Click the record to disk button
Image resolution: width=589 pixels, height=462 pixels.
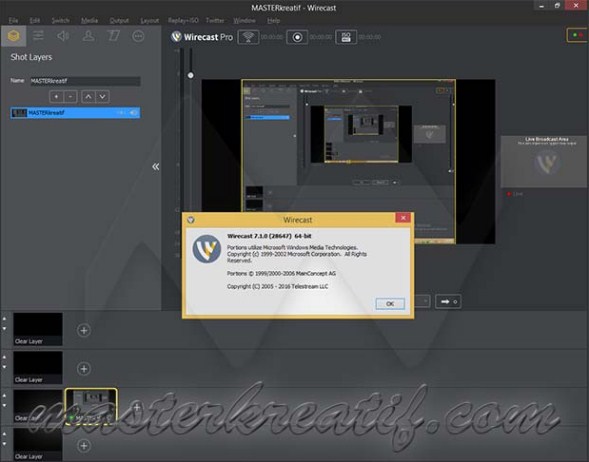[x=297, y=37]
